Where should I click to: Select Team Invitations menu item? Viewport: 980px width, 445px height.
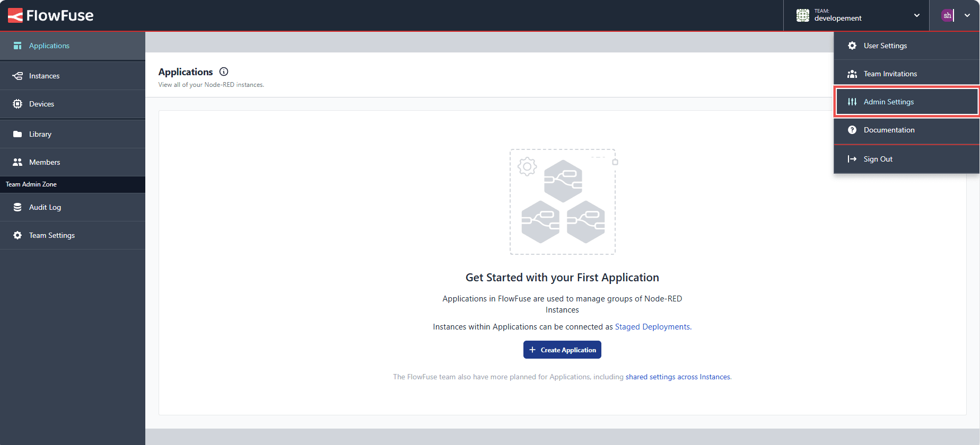tap(890, 74)
